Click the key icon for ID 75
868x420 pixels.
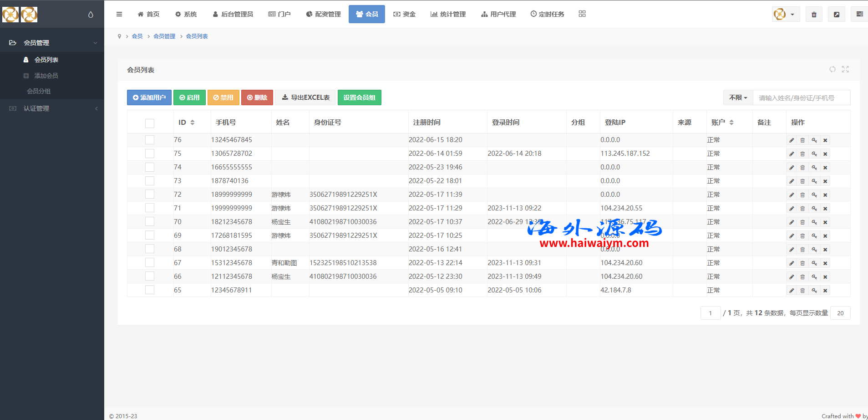click(x=814, y=154)
